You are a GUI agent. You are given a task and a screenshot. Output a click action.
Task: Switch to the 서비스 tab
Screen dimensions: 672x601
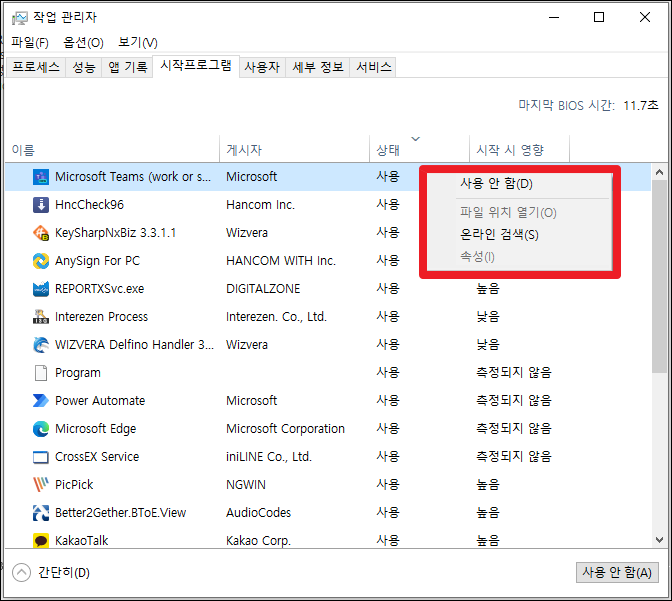pyautogui.click(x=373, y=67)
